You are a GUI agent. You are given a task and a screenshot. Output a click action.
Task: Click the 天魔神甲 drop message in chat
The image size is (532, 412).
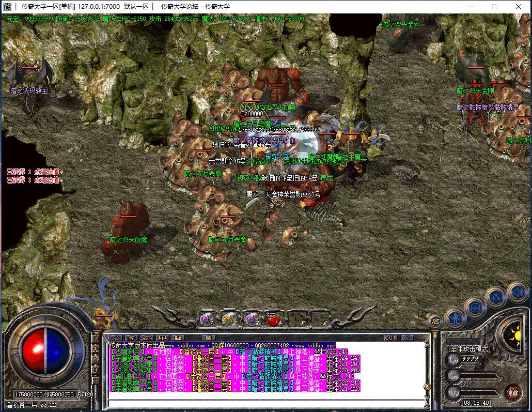229,352
